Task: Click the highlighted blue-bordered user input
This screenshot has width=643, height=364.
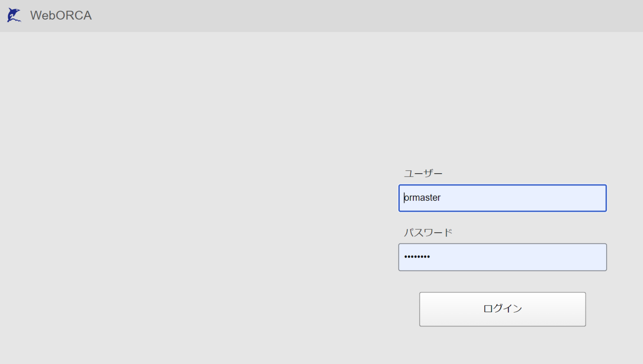Action: [x=502, y=198]
